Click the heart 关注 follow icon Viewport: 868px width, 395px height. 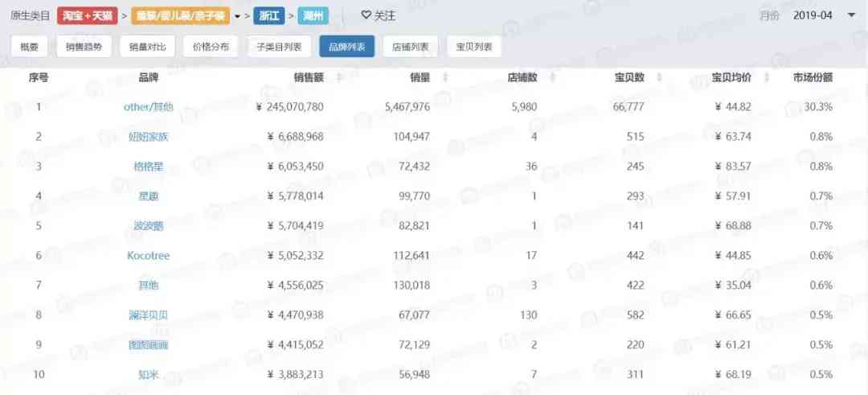tap(366, 15)
